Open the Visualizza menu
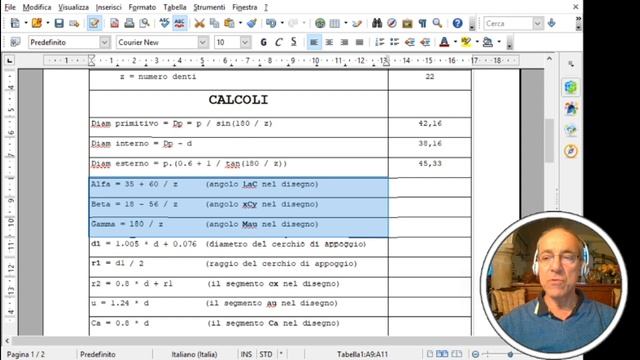 pos(73,7)
